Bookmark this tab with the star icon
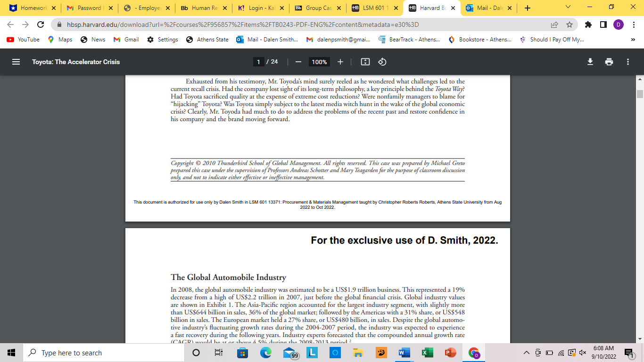The height and width of the screenshot is (362, 644). tap(570, 25)
